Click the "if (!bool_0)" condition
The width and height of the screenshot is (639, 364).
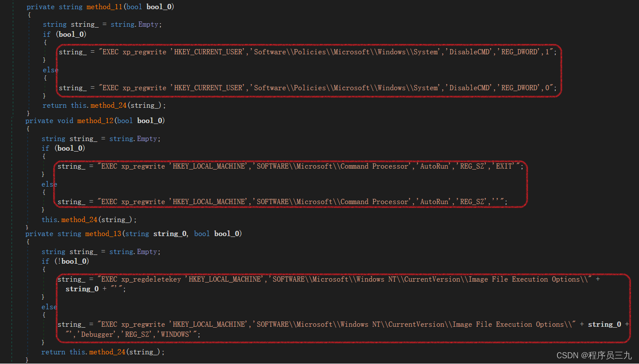65,262
